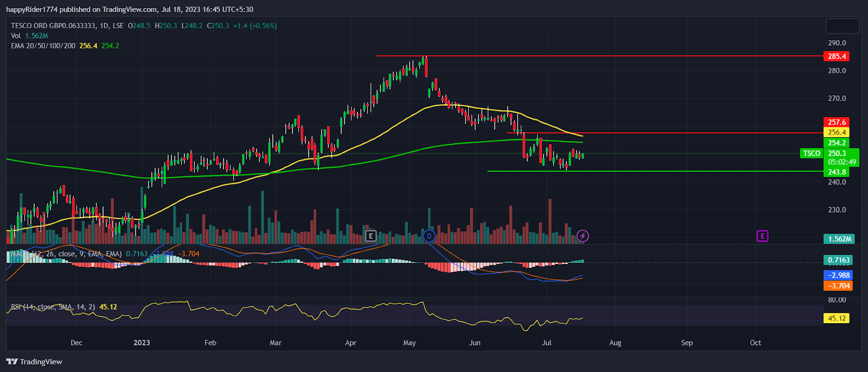This screenshot has width=868, height=372.
Task: Click the 230.0 price scale value
Action: pos(837,210)
